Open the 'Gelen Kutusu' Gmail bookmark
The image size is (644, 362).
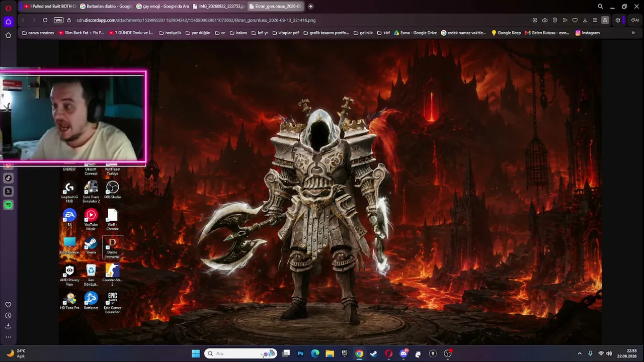coord(547,33)
